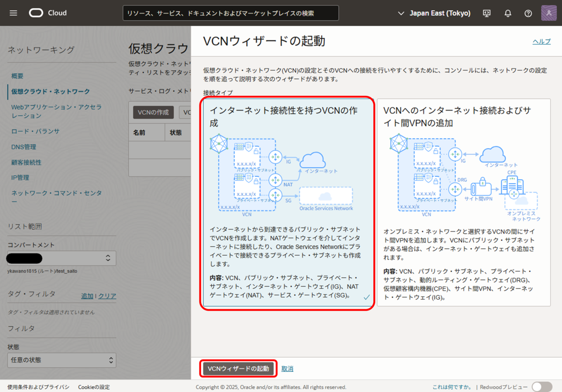
Task: Select the サイト間VPNの追加 connection type card
Action: (464, 203)
